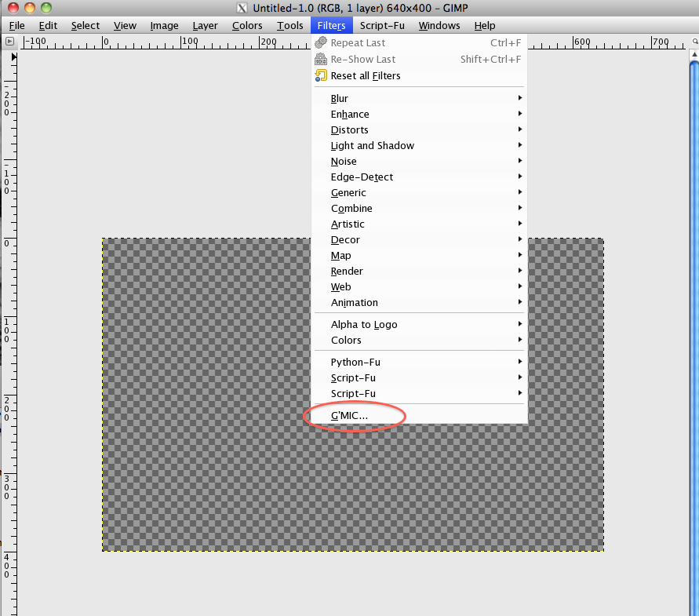This screenshot has width=699, height=616.
Task: Click the vertical ruler on left
Action: [x=9, y=332]
